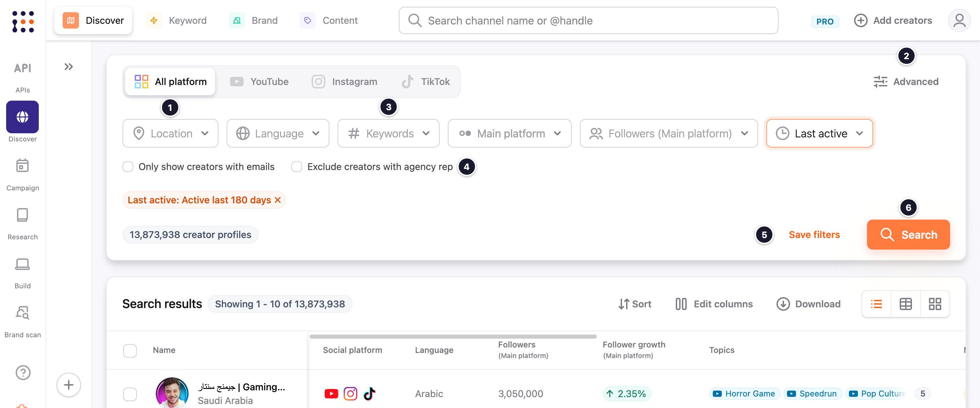Select the Discover top tab
The width and height of the screenshot is (980, 408).
click(x=93, y=20)
